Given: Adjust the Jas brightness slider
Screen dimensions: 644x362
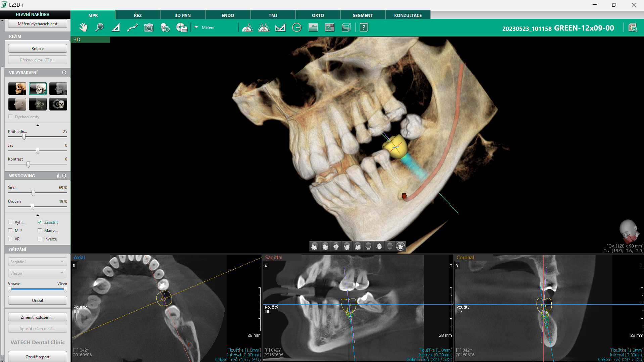Looking at the screenshot, I should tap(38, 151).
